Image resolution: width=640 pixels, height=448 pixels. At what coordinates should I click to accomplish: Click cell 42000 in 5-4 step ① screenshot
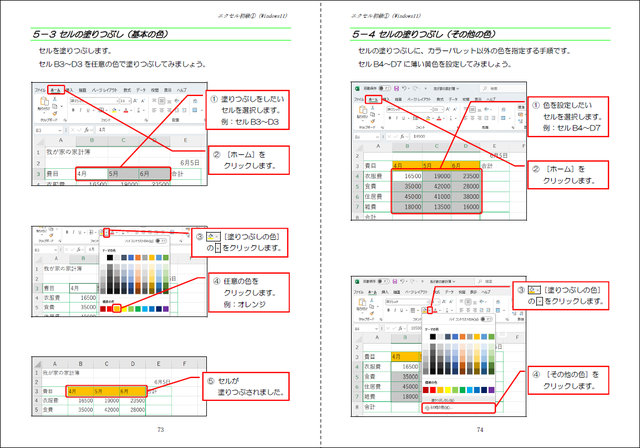tap(437, 186)
